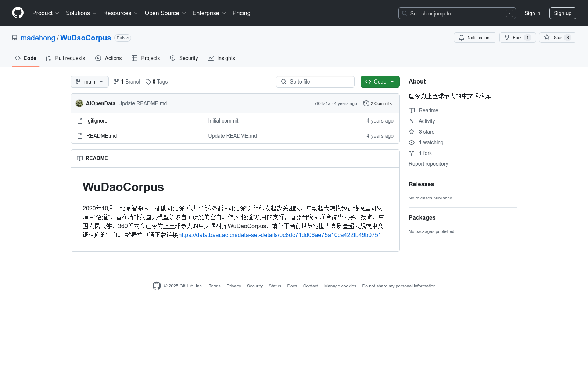Image resolution: width=588 pixels, height=368 pixels.
Task: Open the Initial commit message
Action: pyautogui.click(x=223, y=121)
